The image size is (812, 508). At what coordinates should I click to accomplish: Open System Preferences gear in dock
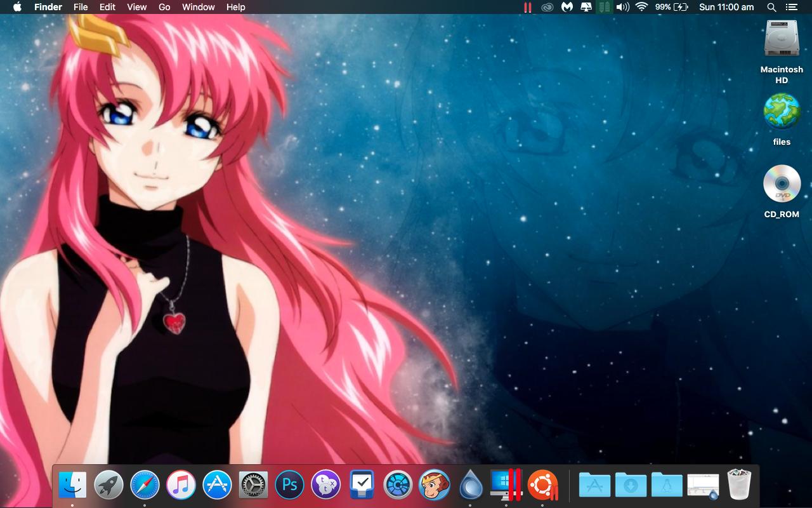[x=253, y=485]
